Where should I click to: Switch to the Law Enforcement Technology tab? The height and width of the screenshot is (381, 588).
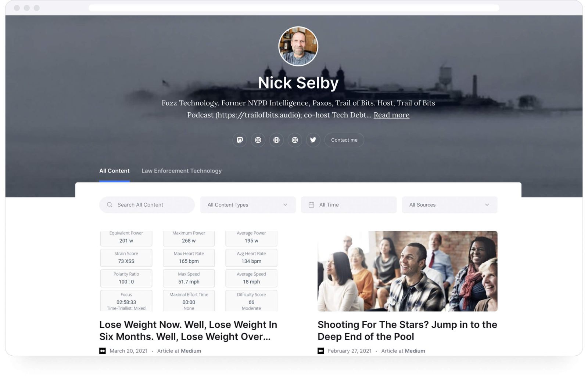(x=182, y=171)
